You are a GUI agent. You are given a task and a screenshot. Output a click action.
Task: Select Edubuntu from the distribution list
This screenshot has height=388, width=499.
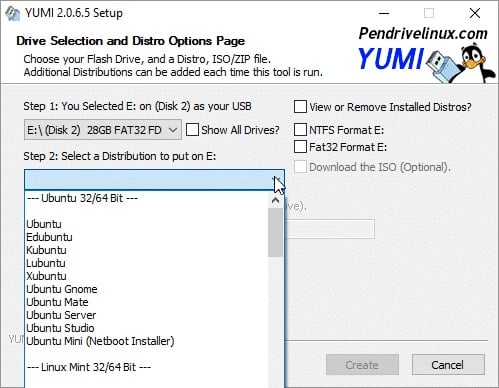(x=147, y=237)
